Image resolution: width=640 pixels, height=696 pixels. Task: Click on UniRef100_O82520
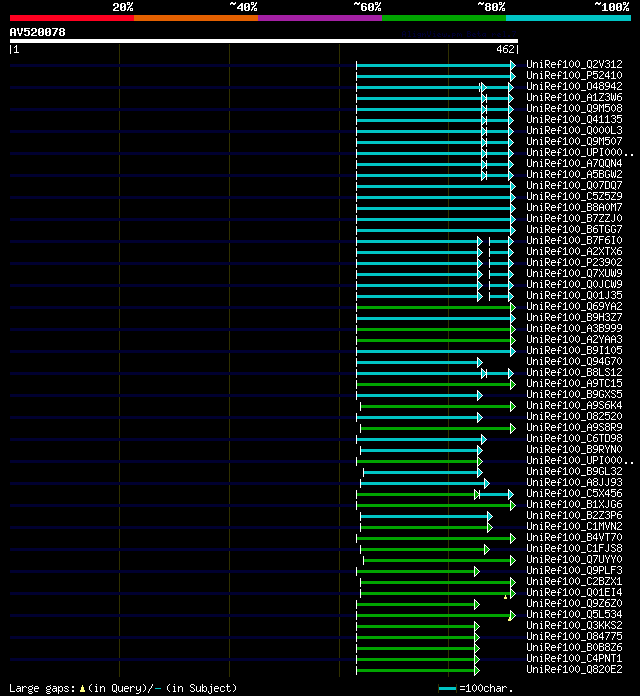coord(574,416)
